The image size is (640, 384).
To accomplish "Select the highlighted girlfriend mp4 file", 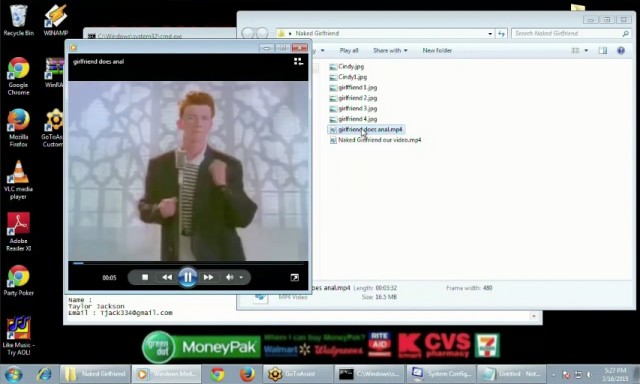I will click(366, 129).
